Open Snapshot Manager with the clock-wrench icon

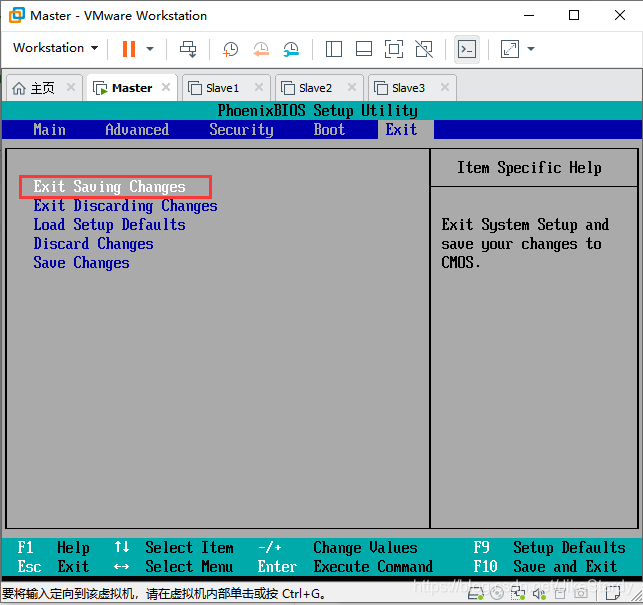(x=291, y=49)
